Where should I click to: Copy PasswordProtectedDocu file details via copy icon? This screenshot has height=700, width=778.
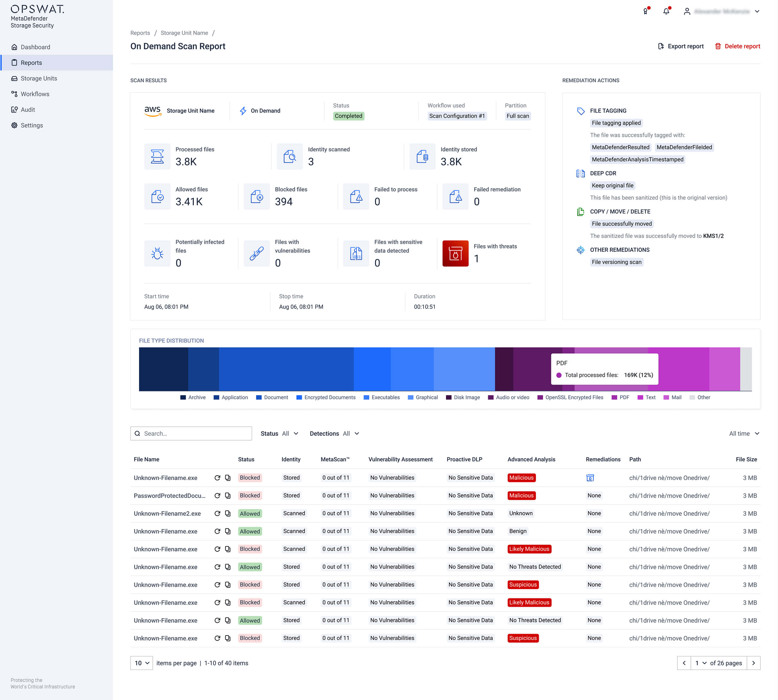[228, 495]
